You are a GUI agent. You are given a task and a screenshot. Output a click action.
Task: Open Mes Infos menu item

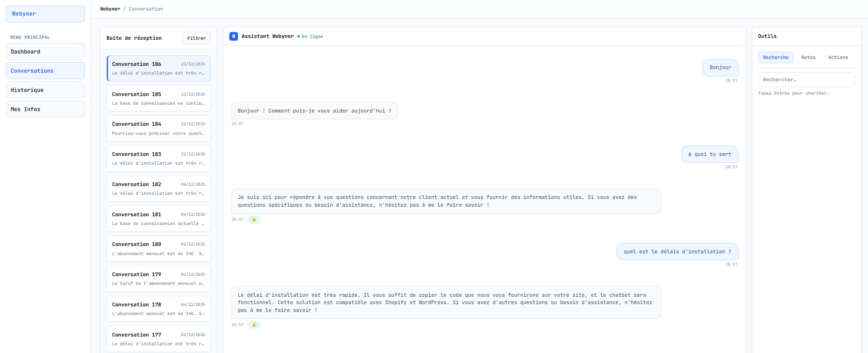coord(45,109)
